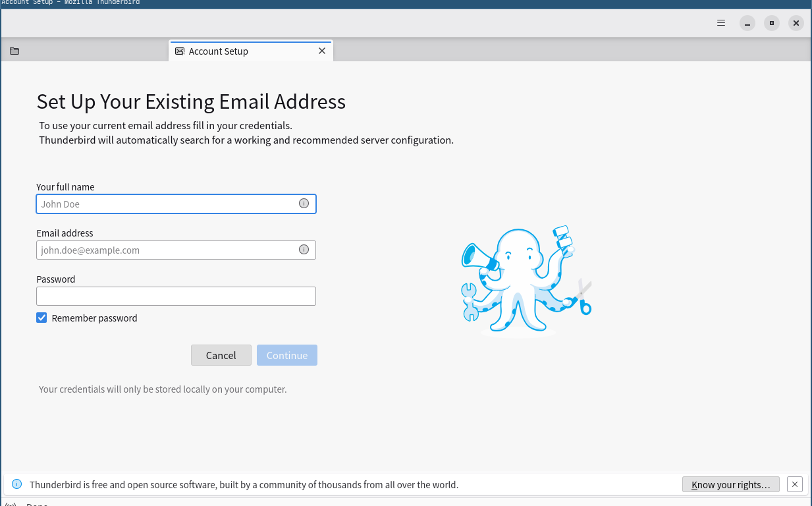The height and width of the screenshot is (506, 812).
Task: Focus the Email address input field
Action: pos(176,250)
